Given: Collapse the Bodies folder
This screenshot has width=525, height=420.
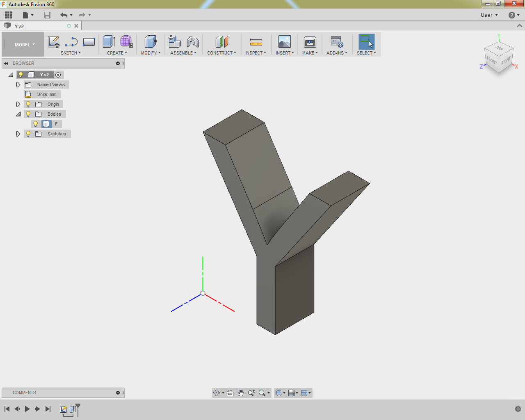Looking at the screenshot, I should point(18,114).
